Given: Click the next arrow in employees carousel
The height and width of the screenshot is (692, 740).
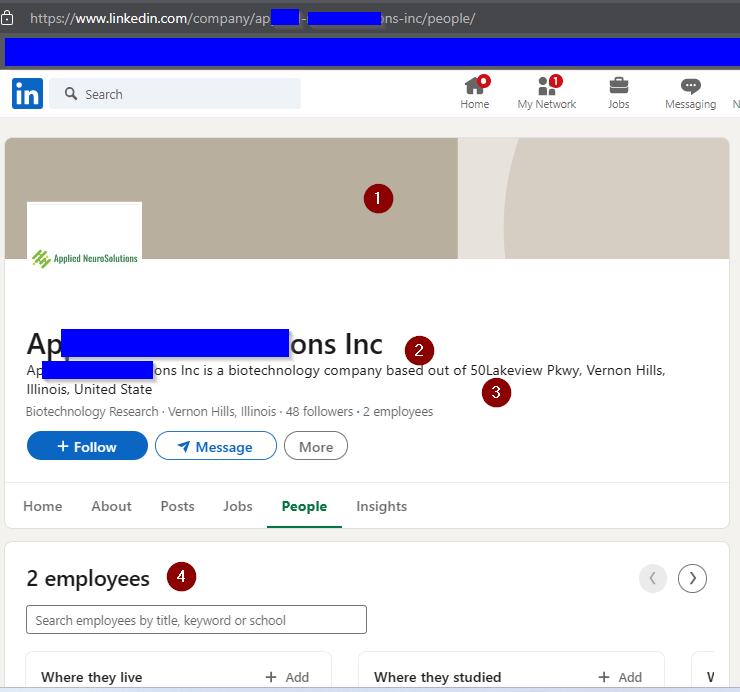Looking at the screenshot, I should tap(692, 578).
